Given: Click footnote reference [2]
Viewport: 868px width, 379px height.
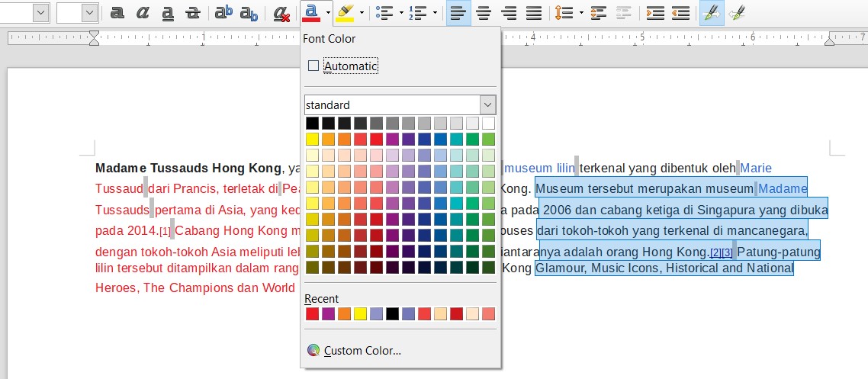Looking at the screenshot, I should click(x=715, y=253).
